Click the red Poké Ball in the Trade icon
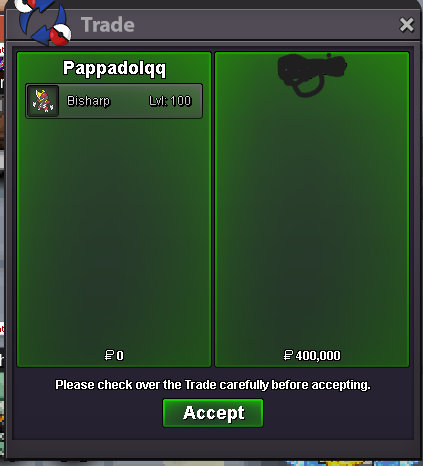Screen dimensions: 423x466 pos(61,35)
